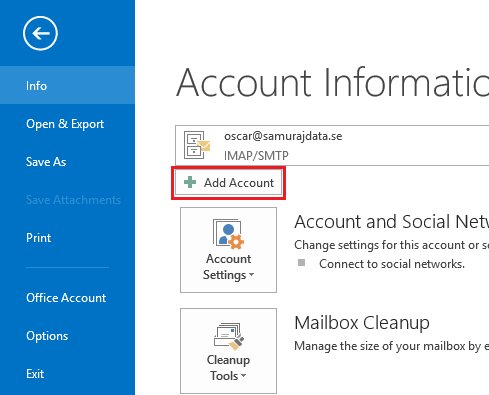The height and width of the screenshot is (395, 489).
Task: Click the Account Settings button label
Action: click(228, 267)
